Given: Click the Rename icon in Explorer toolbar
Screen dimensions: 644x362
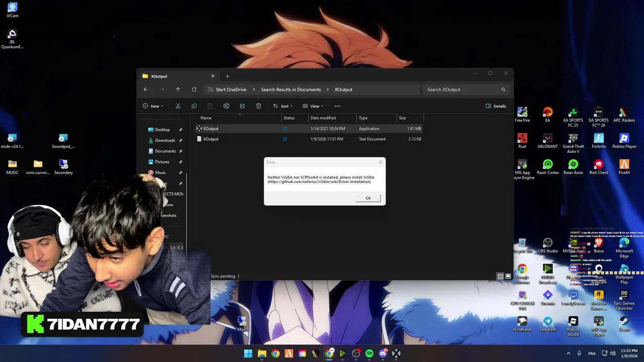Looking at the screenshot, I should tap(226, 106).
